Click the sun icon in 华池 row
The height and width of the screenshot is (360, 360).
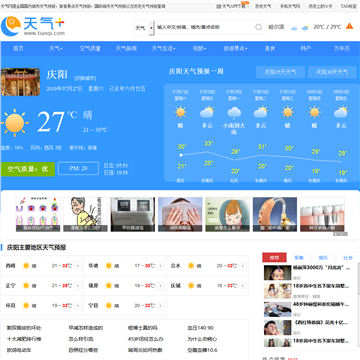[x=108, y=266]
